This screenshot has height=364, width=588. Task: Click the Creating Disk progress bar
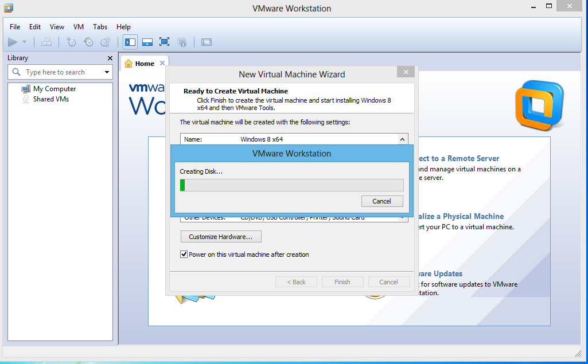[x=292, y=185]
